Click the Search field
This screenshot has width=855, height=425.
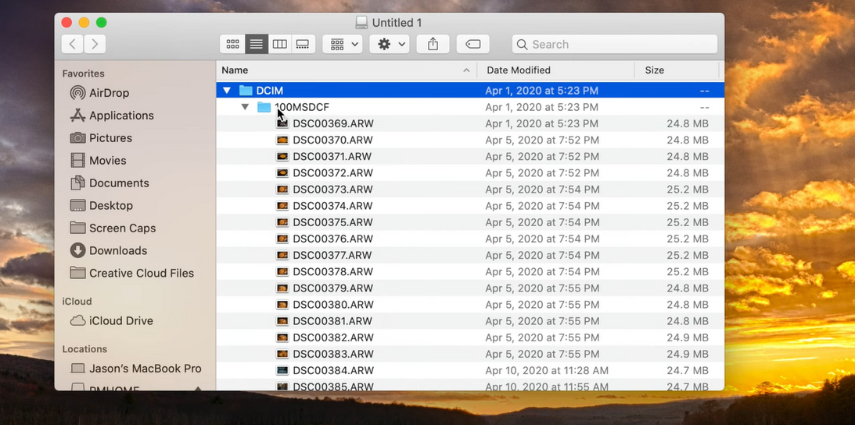point(615,44)
